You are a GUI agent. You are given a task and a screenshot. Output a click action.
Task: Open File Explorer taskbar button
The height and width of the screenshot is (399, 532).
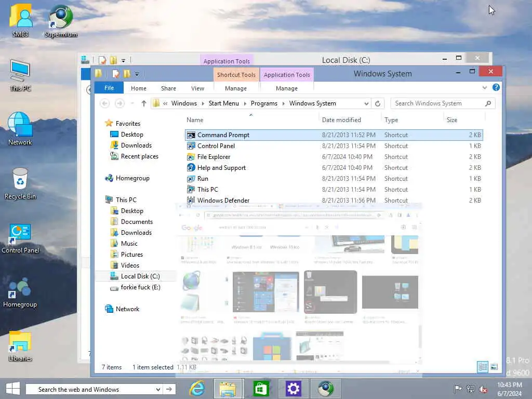tap(228, 389)
